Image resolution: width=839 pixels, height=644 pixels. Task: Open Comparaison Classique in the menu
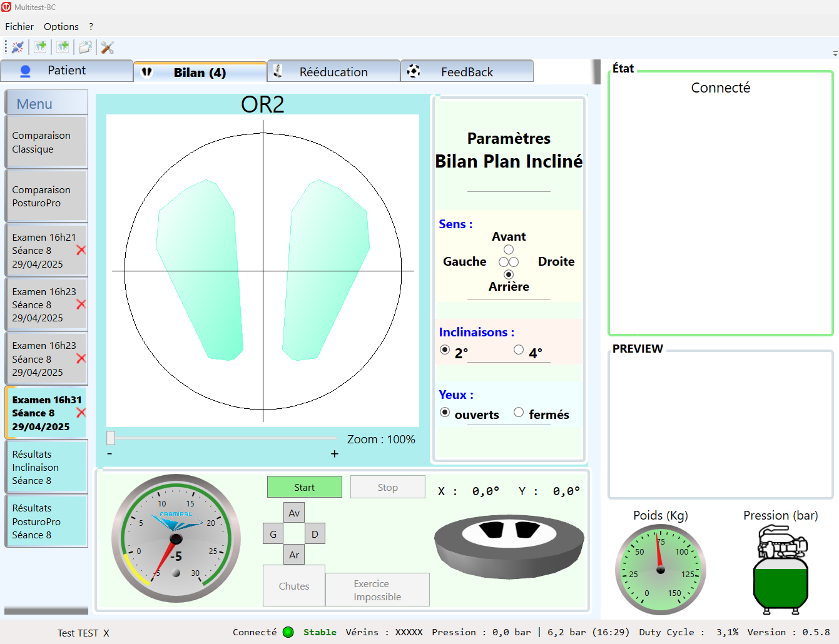46,142
